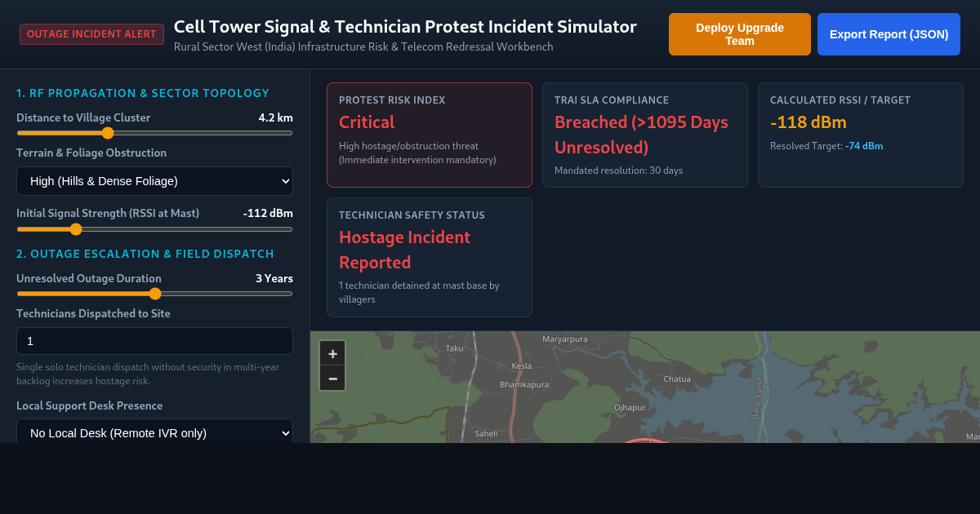Click Taku label on the map

(x=454, y=348)
